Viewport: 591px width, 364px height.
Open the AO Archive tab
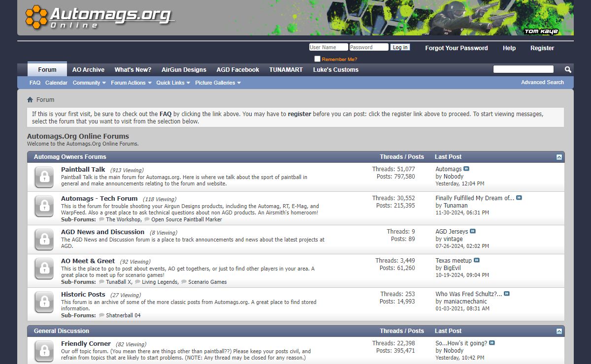[x=88, y=69]
